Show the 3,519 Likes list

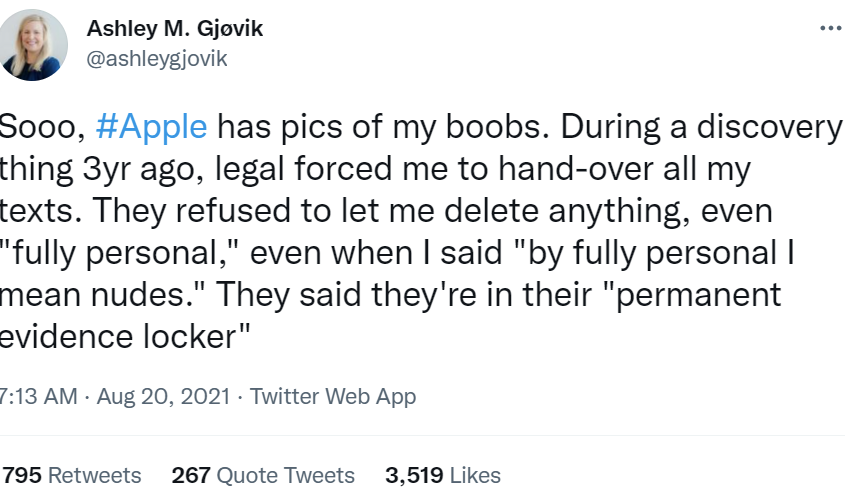click(x=443, y=475)
